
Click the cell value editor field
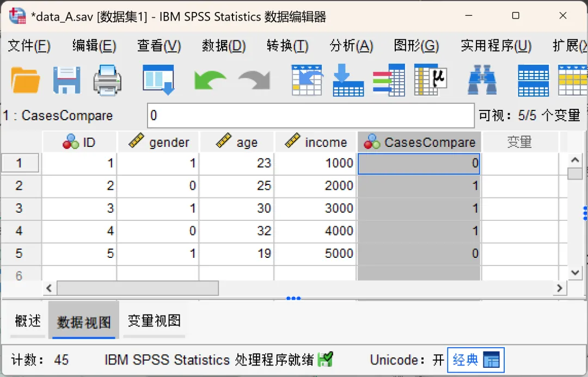coord(311,115)
